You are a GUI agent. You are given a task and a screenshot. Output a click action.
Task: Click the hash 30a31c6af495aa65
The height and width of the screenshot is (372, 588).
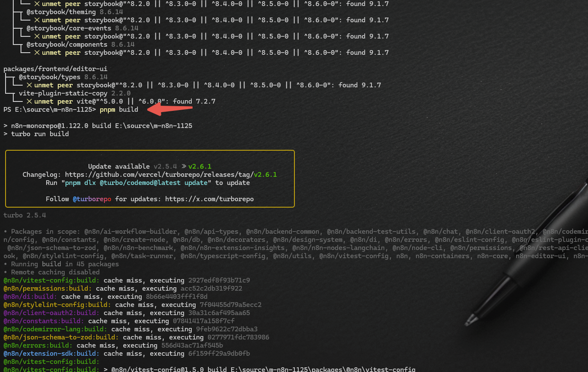pyautogui.click(x=219, y=313)
